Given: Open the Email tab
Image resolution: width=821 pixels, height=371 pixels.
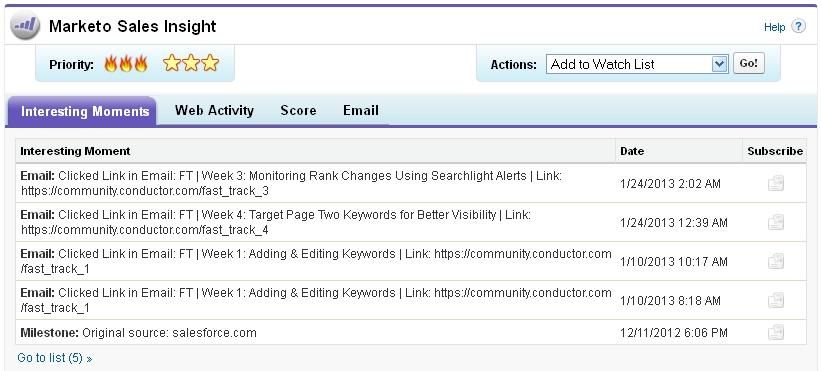Looking at the screenshot, I should tap(361, 110).
